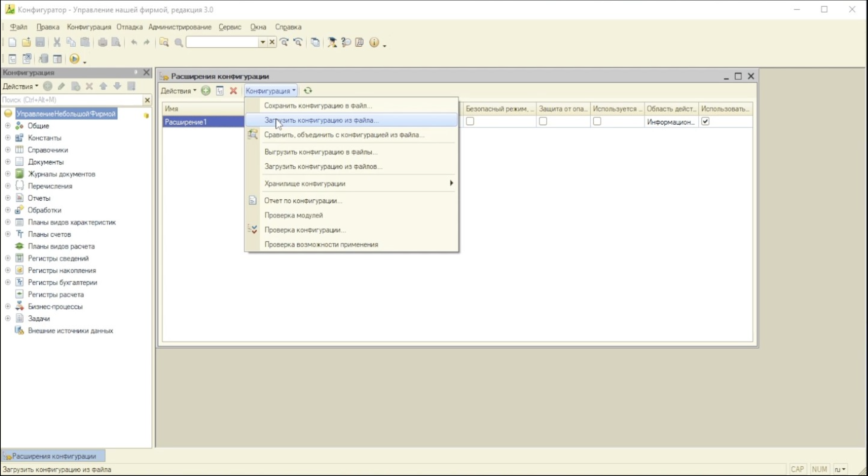This screenshot has width=868, height=476.
Task: Open the Сервис menu in menu bar
Action: pos(230,27)
